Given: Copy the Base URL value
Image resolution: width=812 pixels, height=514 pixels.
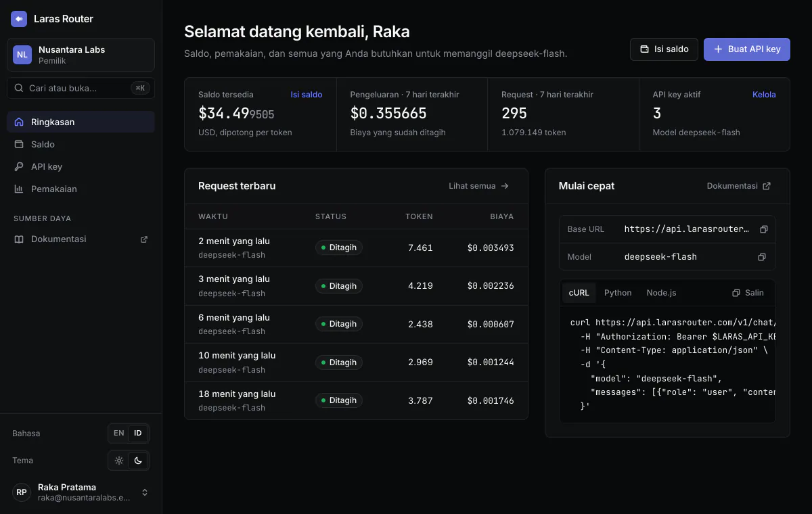Looking at the screenshot, I should pos(764,229).
